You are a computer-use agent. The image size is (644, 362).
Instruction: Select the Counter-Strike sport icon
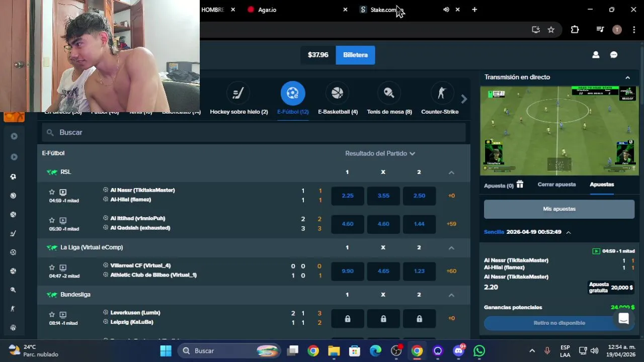pyautogui.click(x=441, y=94)
